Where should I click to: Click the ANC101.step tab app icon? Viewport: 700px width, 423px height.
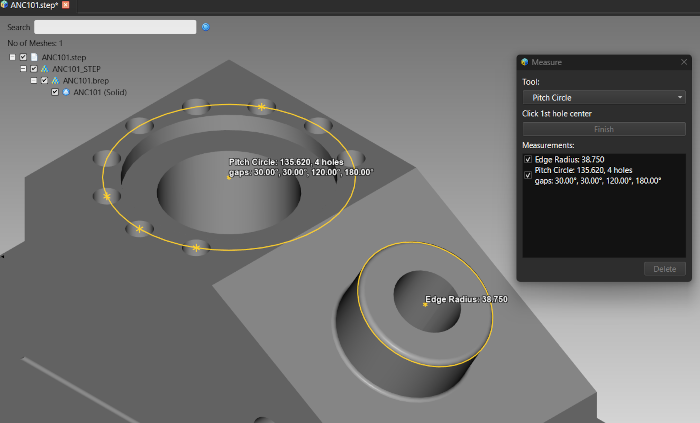click(x=4, y=4)
